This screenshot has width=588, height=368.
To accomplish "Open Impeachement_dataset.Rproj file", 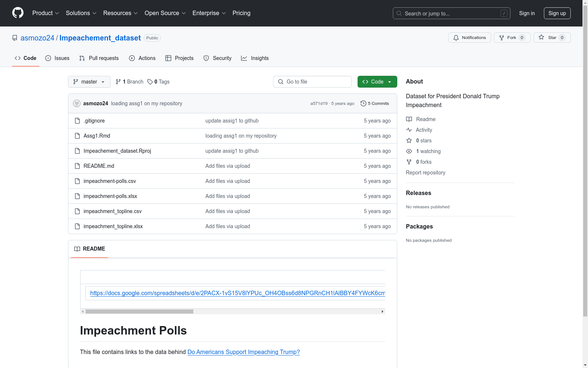I will coord(117,151).
